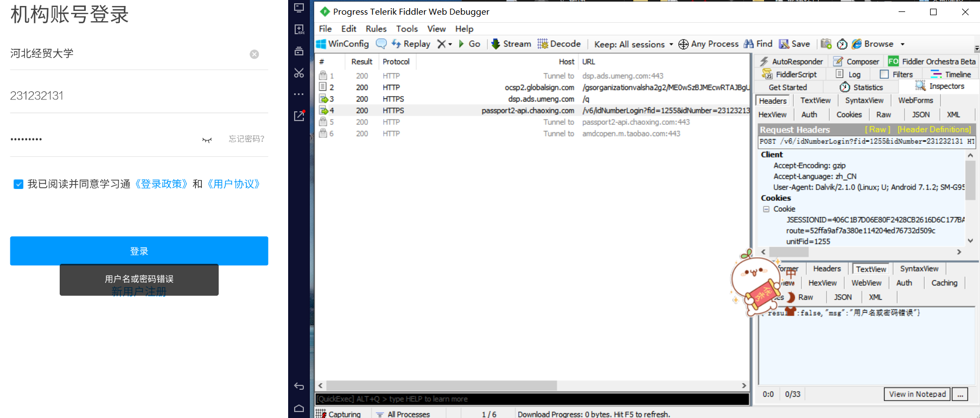980x418 pixels.
Task: Open the File menu
Action: pyautogui.click(x=326, y=29)
